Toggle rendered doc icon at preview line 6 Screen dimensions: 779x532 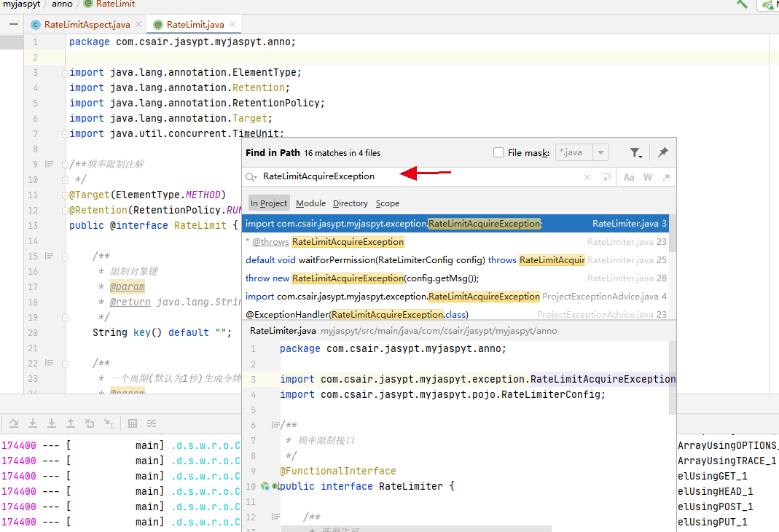point(275,425)
